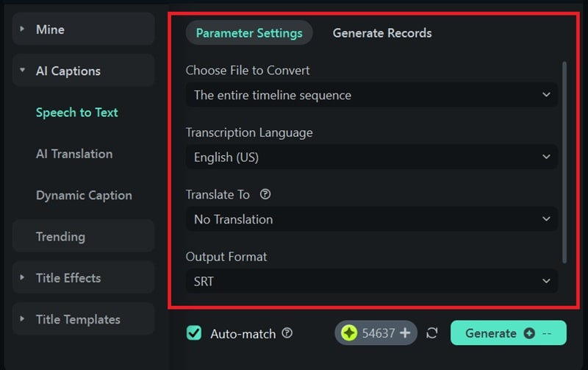This screenshot has width=588, height=370.
Task: Switch to the Generate Records tab
Action: 382,33
